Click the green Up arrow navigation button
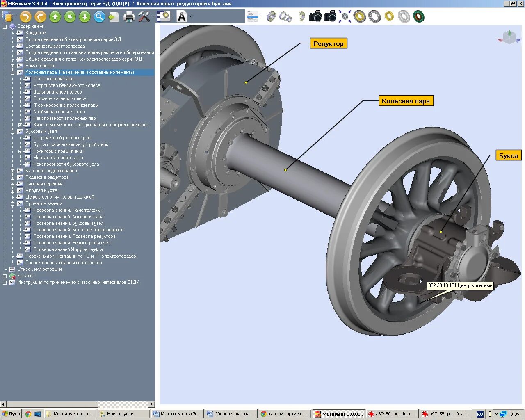 55,16
